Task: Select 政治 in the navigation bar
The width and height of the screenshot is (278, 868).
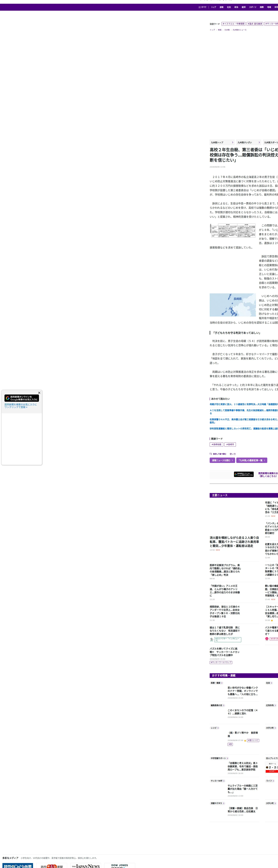Action: (236, 7)
